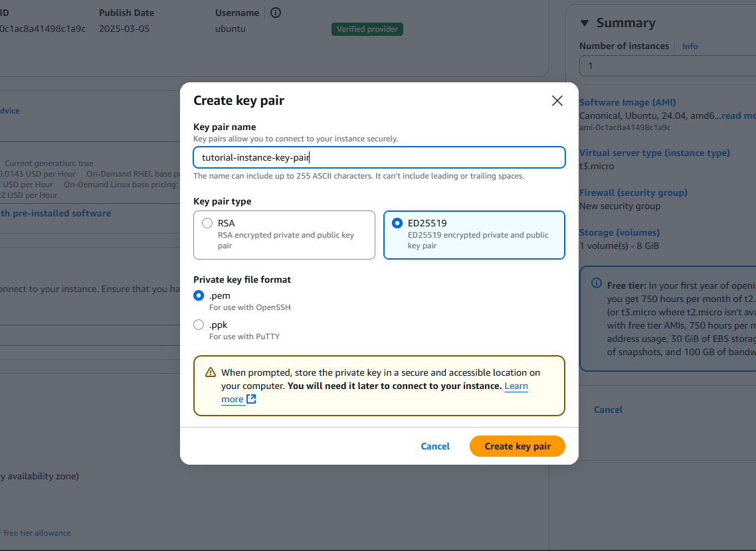Click the external link icon after Learn more
The image size is (756, 551).
click(251, 399)
